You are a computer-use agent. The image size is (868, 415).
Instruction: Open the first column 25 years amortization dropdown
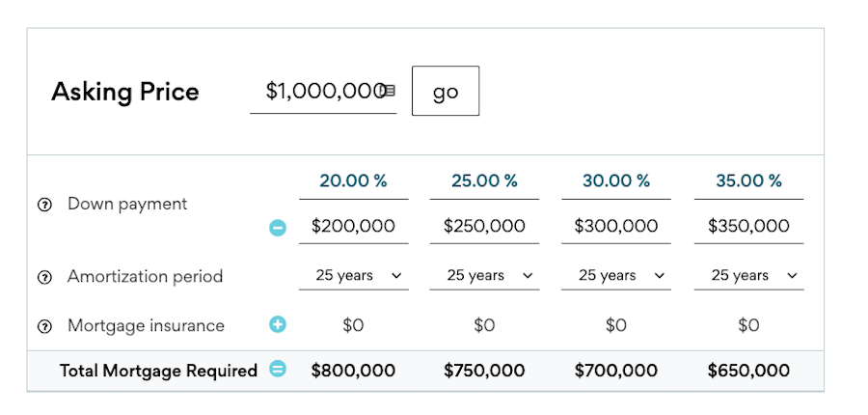(x=354, y=276)
